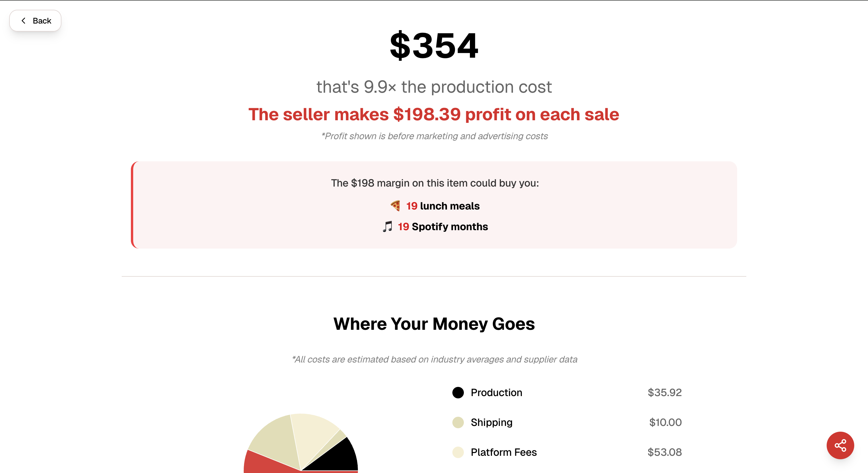The height and width of the screenshot is (473, 868).
Task: Click the large beige left pie slice
Action: [x=275, y=438]
